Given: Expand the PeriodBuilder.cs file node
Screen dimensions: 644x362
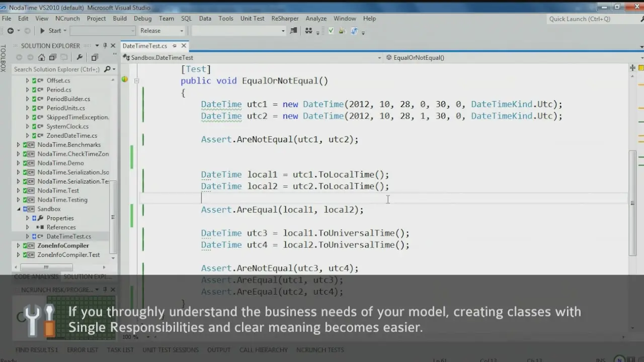Looking at the screenshot, I should click(28, 99).
